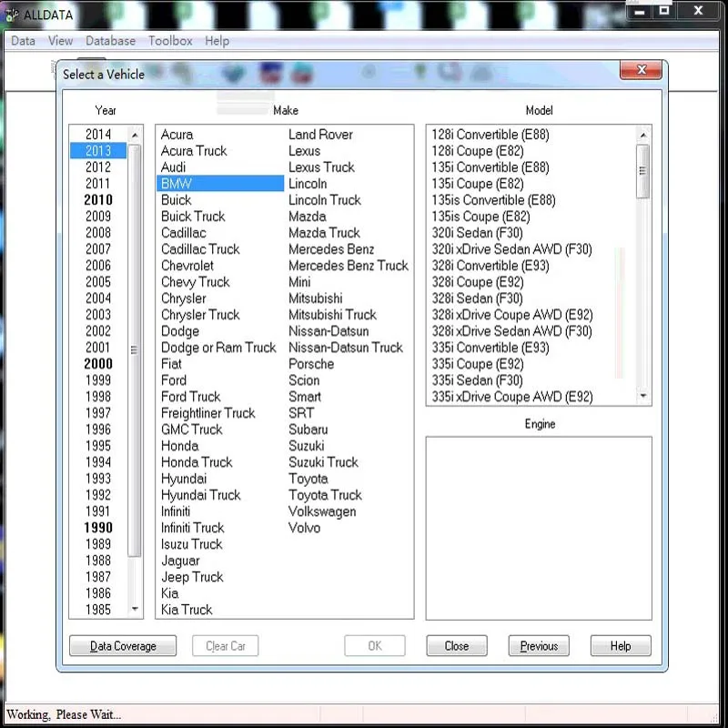The width and height of the screenshot is (728, 728).
Task: Click the empty Engine list box
Action: point(539,528)
